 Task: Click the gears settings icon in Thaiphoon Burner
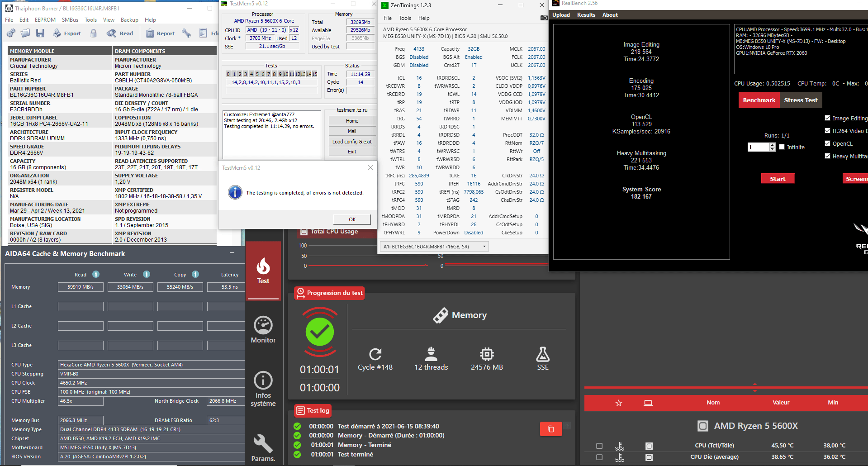(x=11, y=33)
